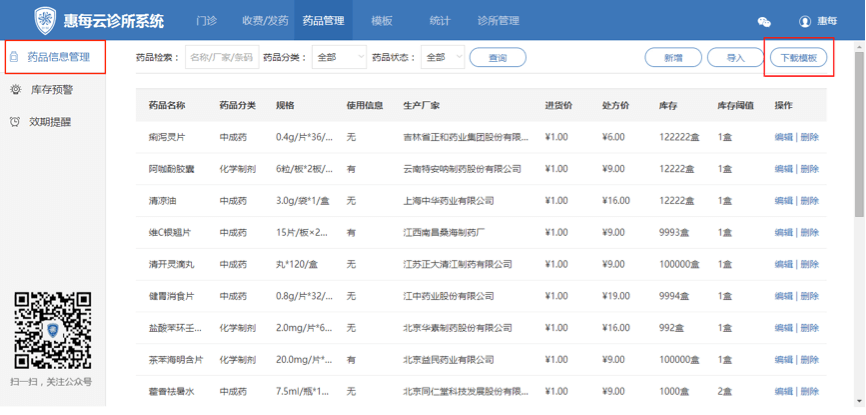Edit the 健胃消食片 row

[784, 296]
